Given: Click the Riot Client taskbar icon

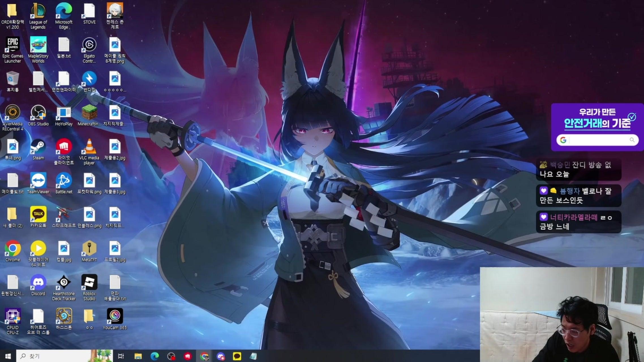Looking at the screenshot, I should click(188, 356).
